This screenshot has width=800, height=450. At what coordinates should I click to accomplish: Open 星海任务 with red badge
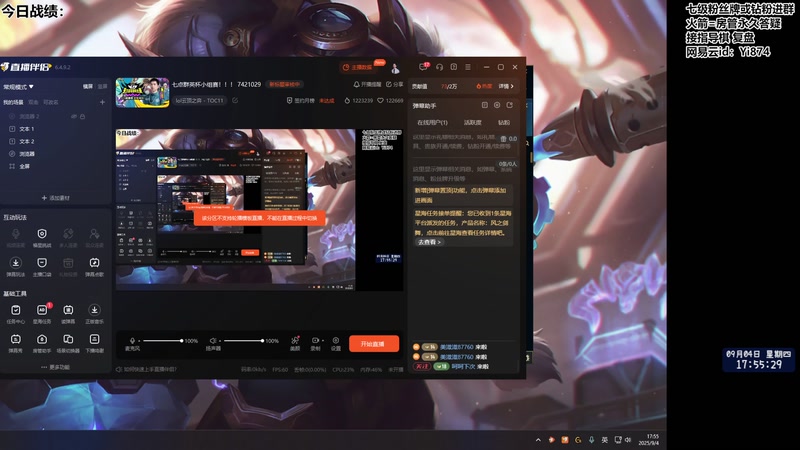point(42,314)
